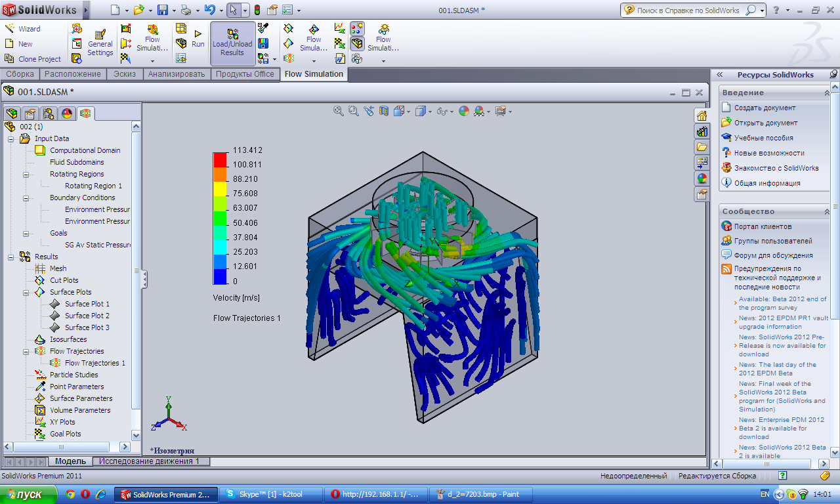The image size is (840, 504).
Task: Click the red swatch in velocity legend
Action: 220,158
